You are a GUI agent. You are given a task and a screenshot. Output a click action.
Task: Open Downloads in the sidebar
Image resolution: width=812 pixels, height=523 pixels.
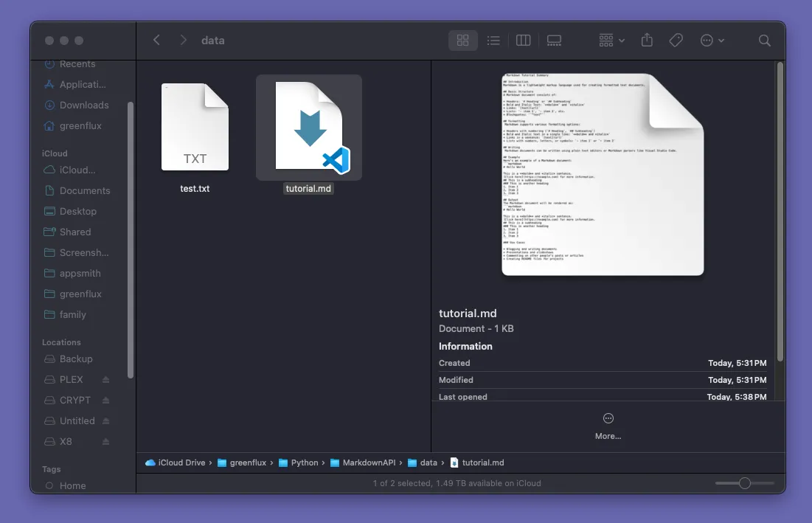[83, 105]
